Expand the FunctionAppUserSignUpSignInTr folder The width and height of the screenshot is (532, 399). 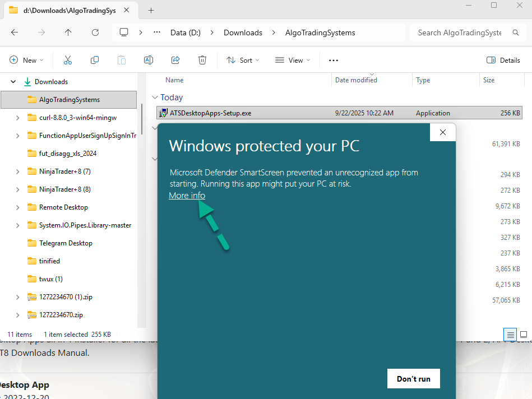17,136
